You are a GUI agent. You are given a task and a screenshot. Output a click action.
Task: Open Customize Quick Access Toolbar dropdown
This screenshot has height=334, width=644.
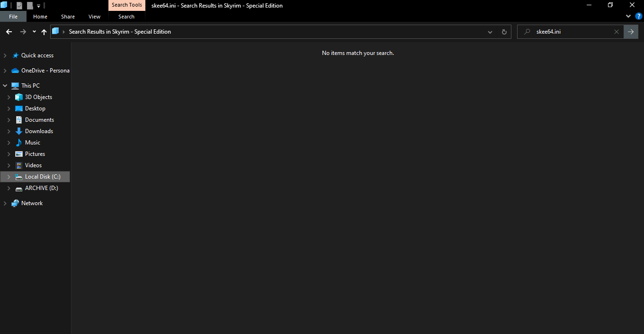pyautogui.click(x=39, y=6)
